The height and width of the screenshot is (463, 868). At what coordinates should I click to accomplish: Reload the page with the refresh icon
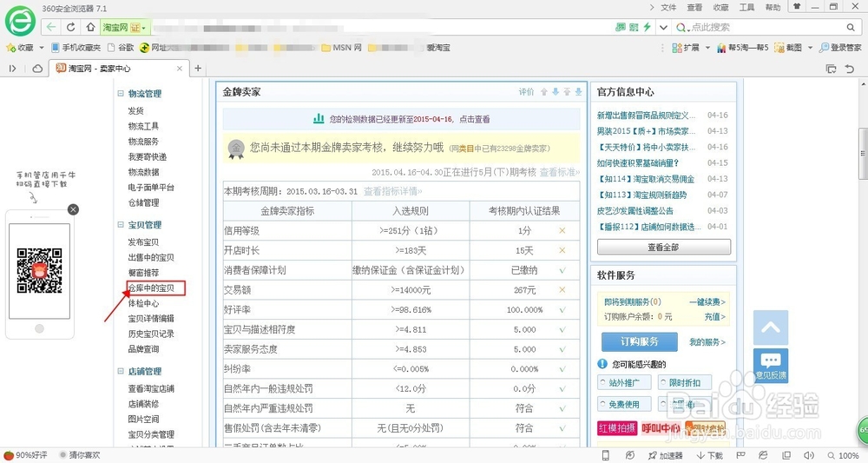pos(71,27)
